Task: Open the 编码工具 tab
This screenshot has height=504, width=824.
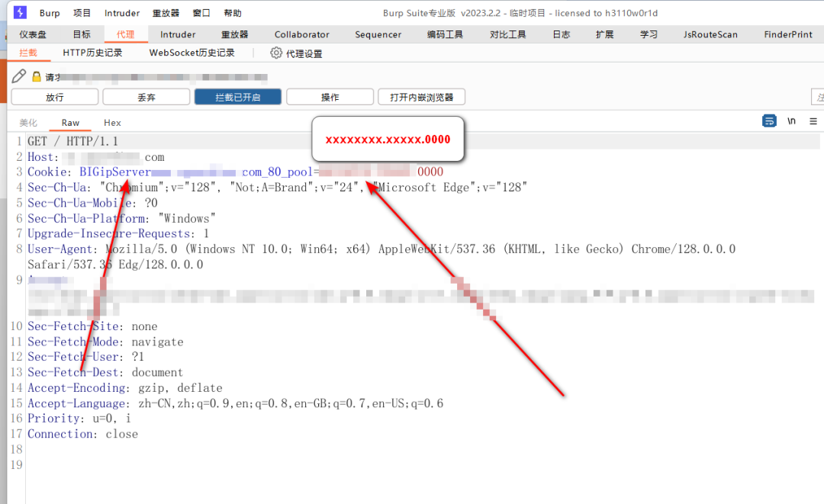Action: coord(445,34)
